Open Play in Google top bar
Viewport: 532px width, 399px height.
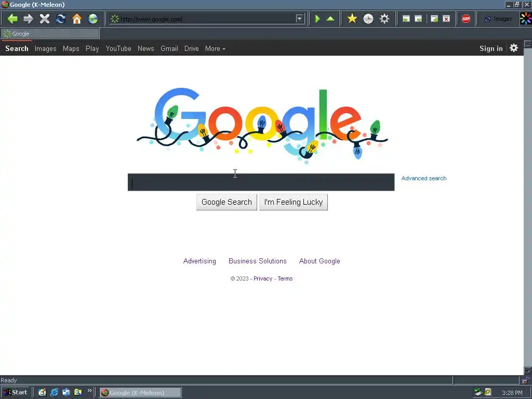click(x=92, y=48)
